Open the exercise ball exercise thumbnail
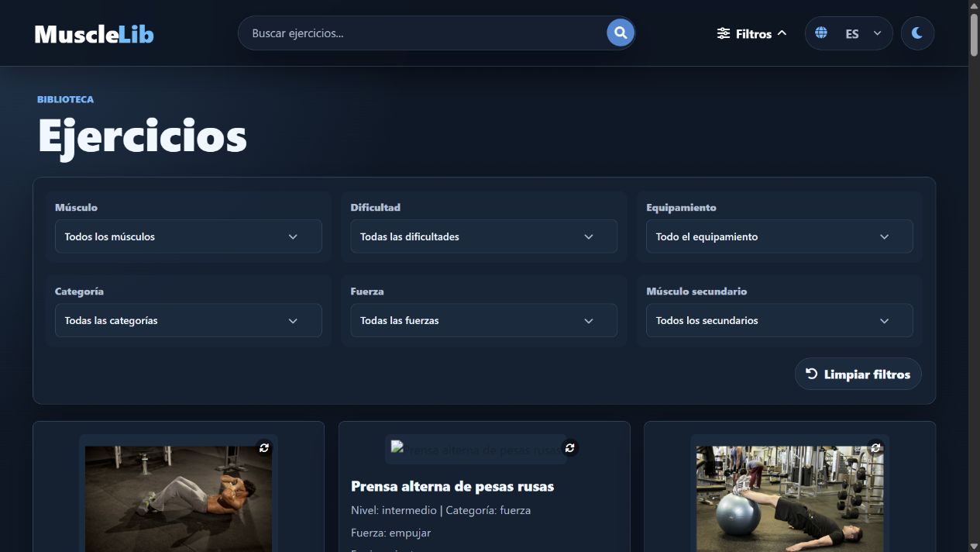Image resolution: width=980 pixels, height=552 pixels. (x=789, y=499)
